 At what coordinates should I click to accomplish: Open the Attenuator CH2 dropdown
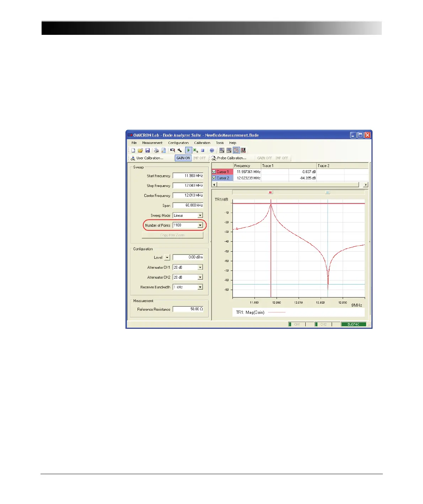tap(200, 277)
